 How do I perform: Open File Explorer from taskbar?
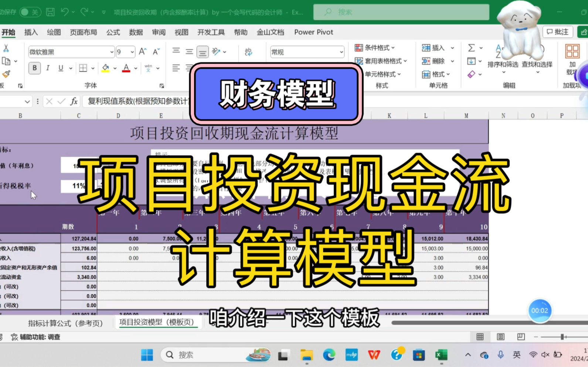(306, 355)
